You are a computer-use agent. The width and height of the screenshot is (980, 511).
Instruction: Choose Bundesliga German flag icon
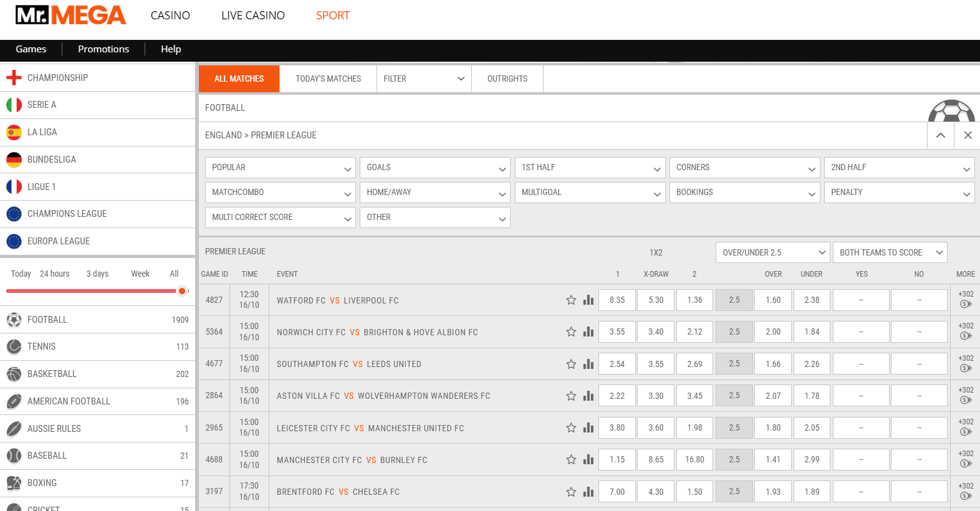click(x=14, y=160)
